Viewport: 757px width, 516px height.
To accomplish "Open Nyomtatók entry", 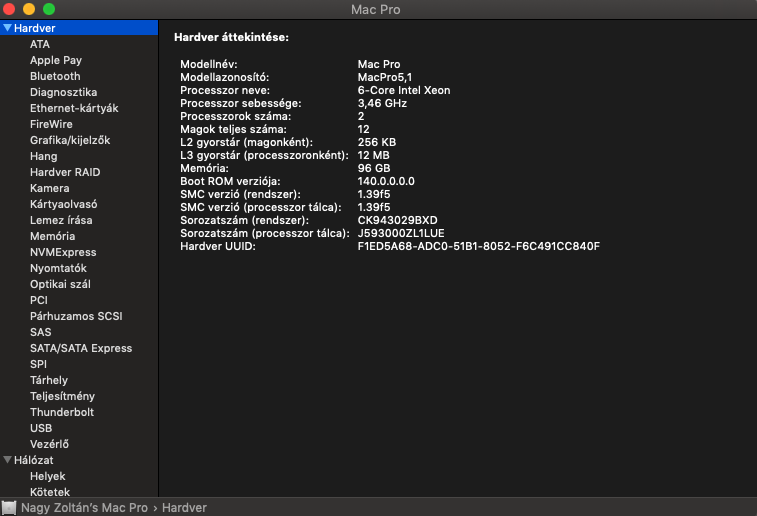I will [58, 268].
